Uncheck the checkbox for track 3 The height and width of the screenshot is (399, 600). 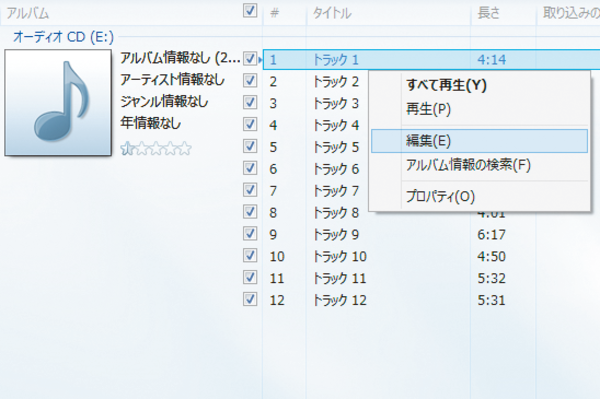[250, 103]
